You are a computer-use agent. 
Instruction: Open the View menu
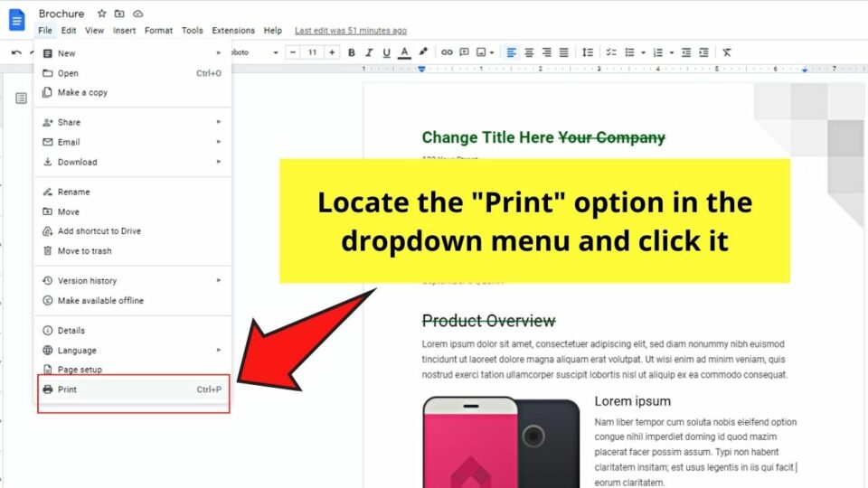tap(94, 31)
